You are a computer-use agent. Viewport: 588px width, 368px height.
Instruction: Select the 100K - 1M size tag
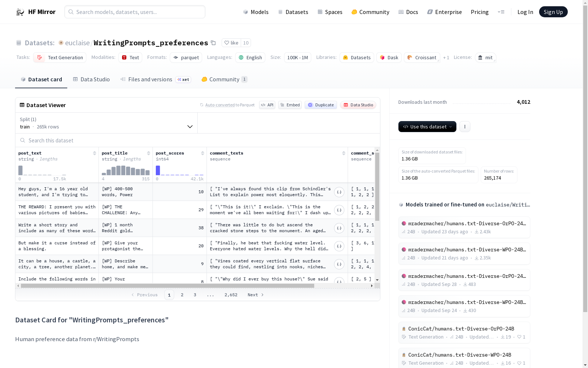coord(298,57)
